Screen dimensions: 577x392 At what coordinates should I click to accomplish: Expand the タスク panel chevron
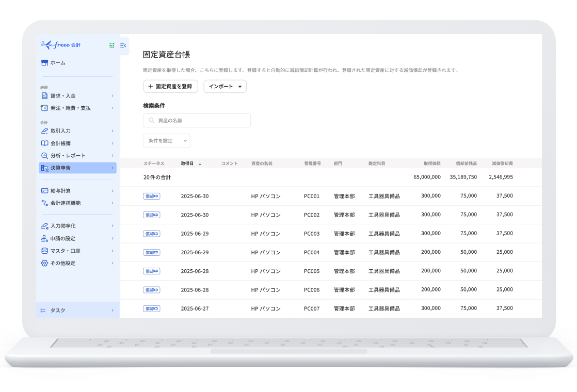113,311
